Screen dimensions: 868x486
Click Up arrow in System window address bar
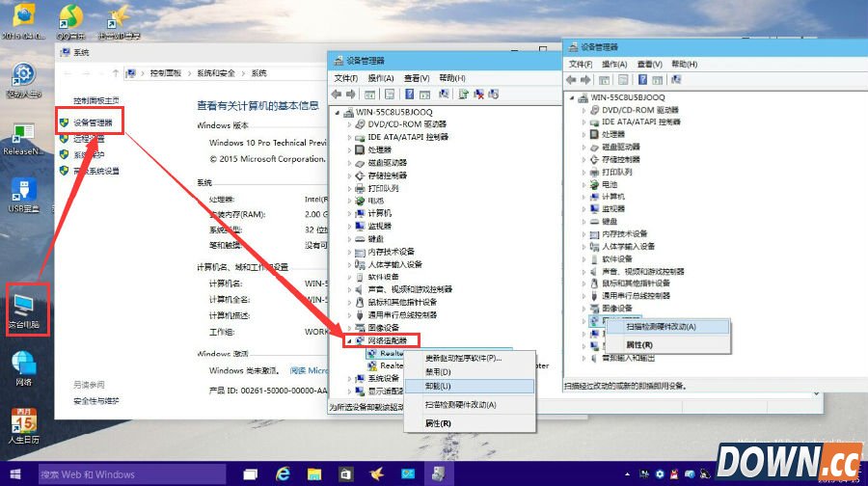tap(115, 73)
